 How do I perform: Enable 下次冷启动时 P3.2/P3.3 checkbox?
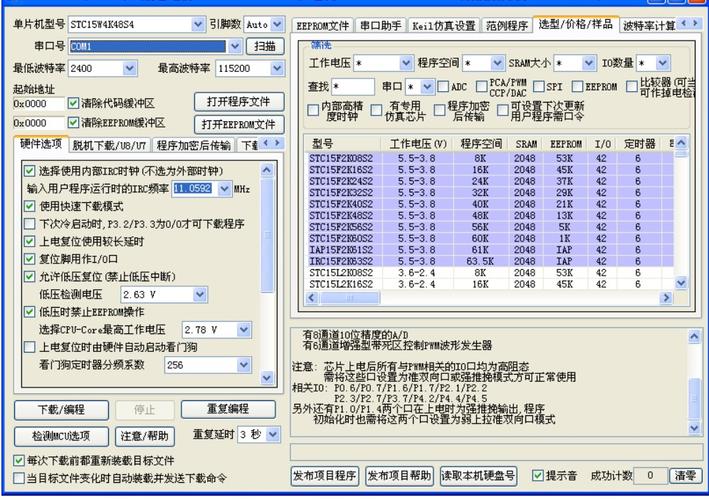[29, 224]
